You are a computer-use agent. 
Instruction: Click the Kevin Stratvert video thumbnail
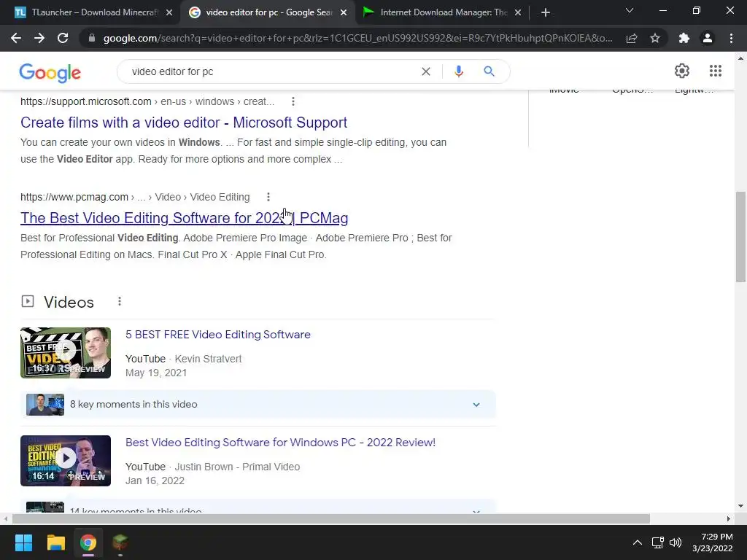pyautogui.click(x=66, y=353)
